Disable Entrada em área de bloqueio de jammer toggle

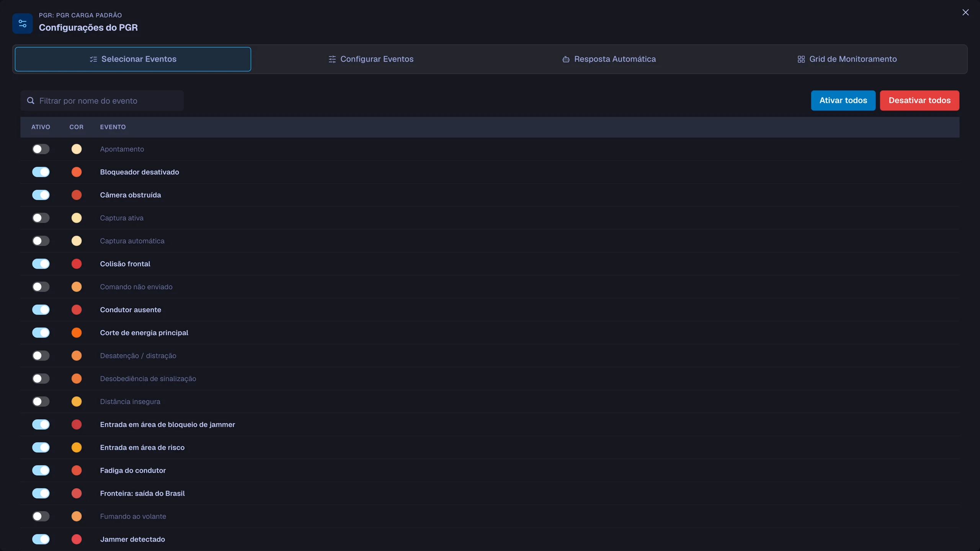pos(41,425)
